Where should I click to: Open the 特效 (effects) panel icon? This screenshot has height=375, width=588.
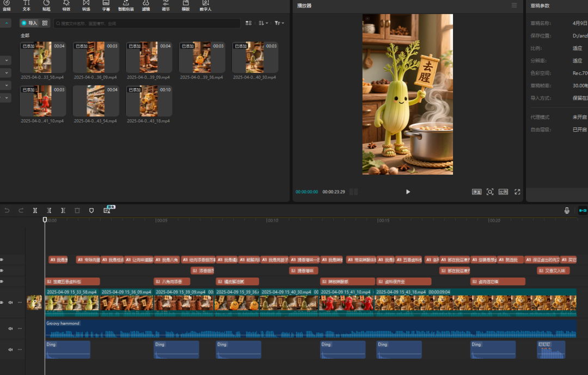[x=66, y=5]
